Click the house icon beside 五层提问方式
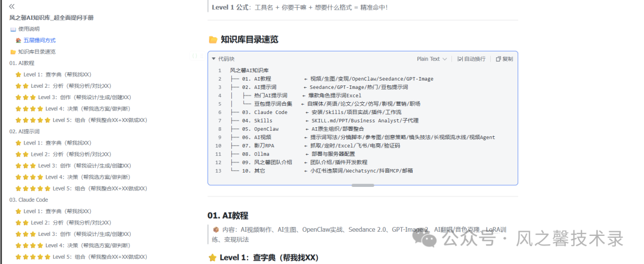This screenshot has height=264, width=644. 18,40
